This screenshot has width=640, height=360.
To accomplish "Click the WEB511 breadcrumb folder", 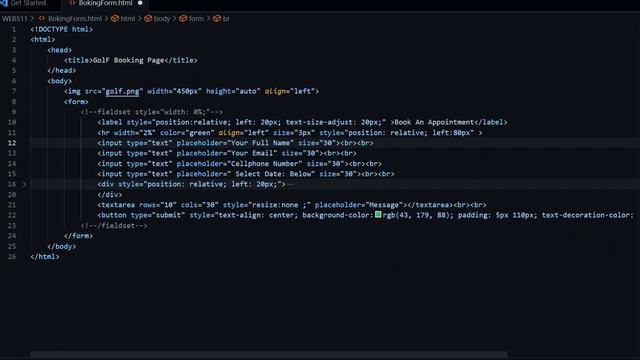I will pos(15,19).
